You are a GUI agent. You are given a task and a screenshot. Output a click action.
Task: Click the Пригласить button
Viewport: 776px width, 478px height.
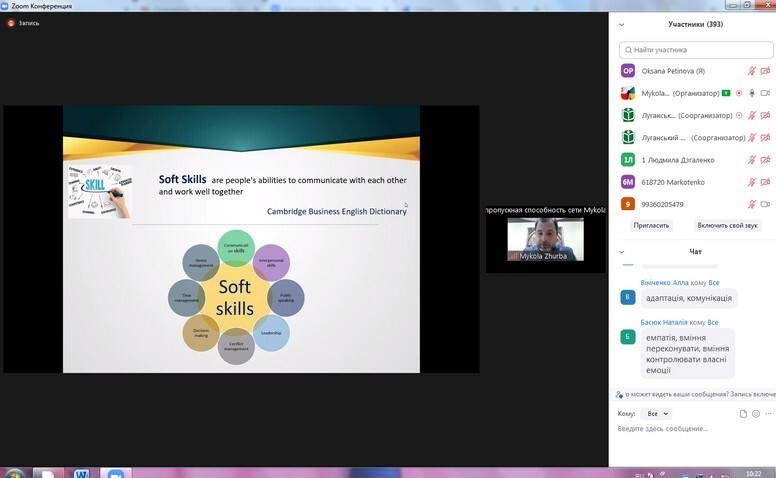tap(651, 225)
